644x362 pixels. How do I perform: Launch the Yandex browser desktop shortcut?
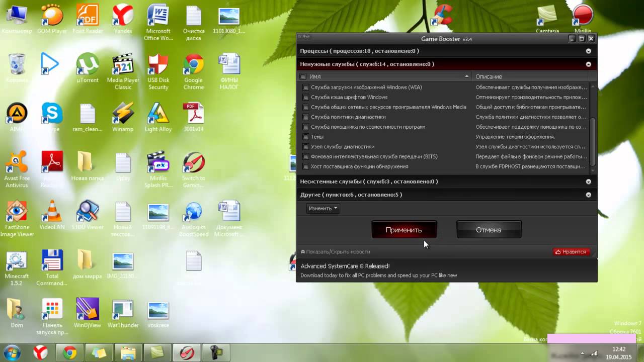123,20
